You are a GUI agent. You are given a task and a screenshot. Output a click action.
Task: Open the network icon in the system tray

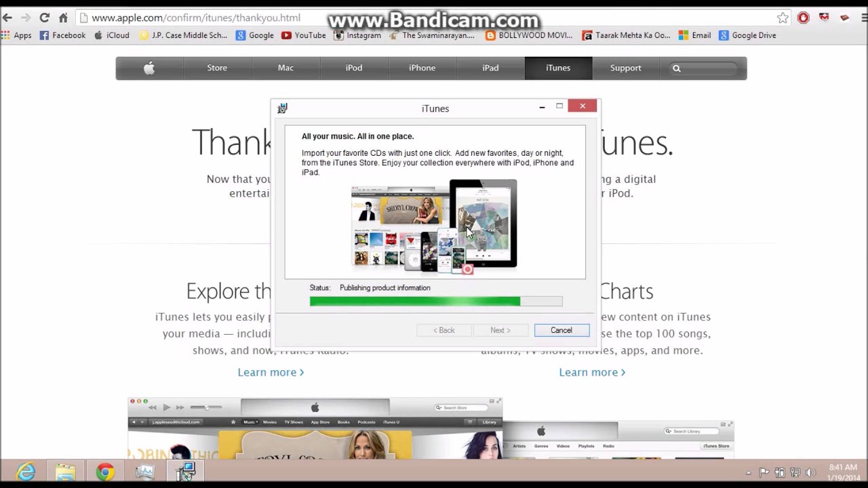pyautogui.click(x=795, y=472)
